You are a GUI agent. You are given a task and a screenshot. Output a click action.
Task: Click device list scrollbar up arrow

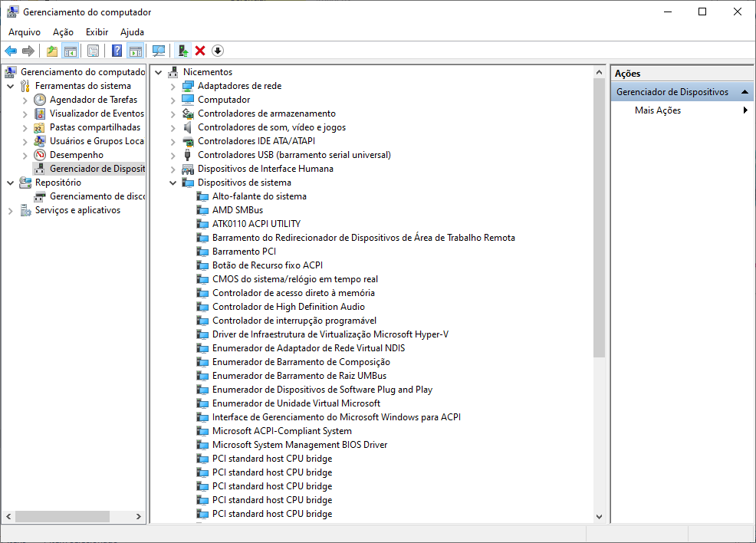599,72
